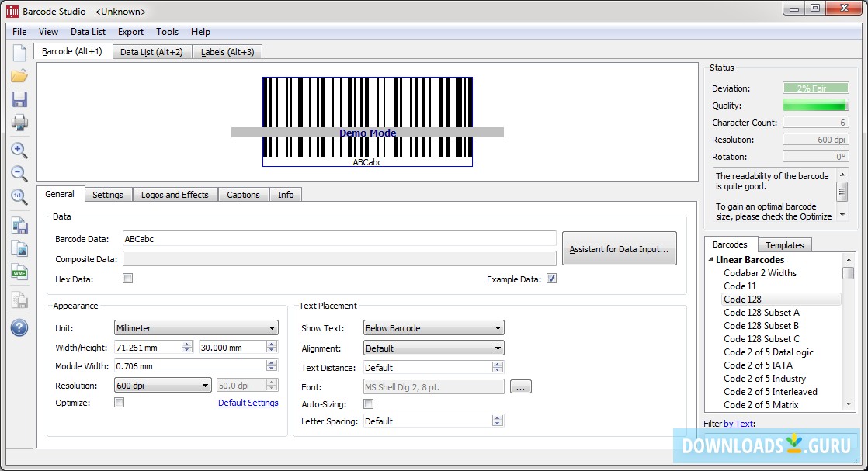Image resolution: width=868 pixels, height=471 pixels.
Task: Open help with the blue question mark icon
Action: 19,327
